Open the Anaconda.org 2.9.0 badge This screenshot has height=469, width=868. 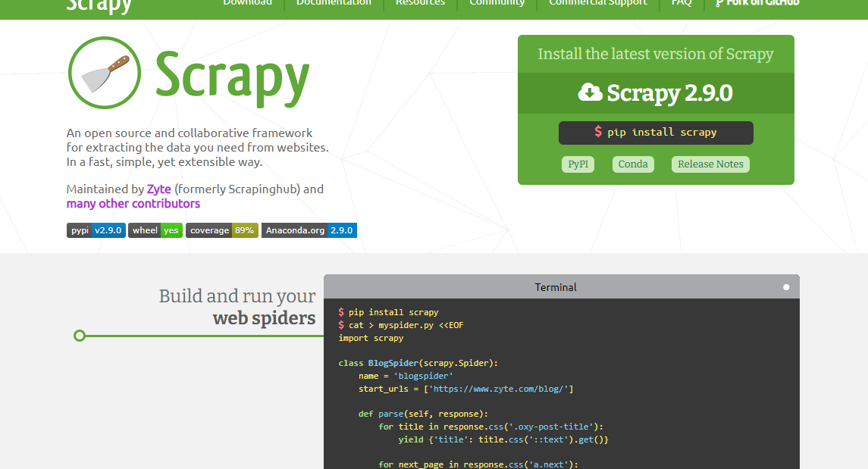309,230
